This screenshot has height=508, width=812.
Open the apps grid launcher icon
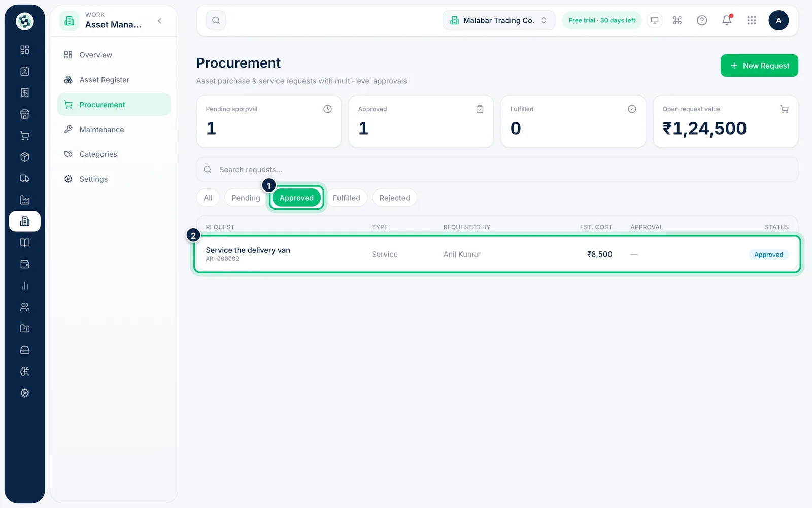pyautogui.click(x=752, y=20)
